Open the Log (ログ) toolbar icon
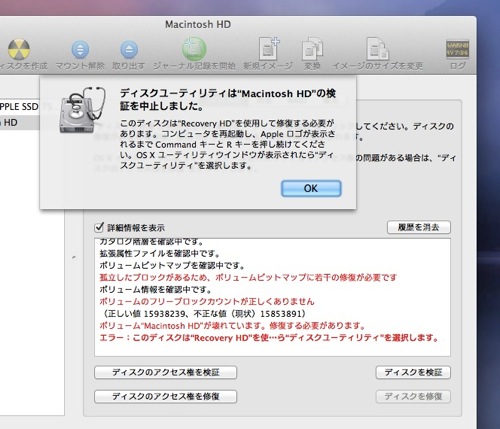Screen dimensions: 500x429 pyautogui.click(x=458, y=49)
